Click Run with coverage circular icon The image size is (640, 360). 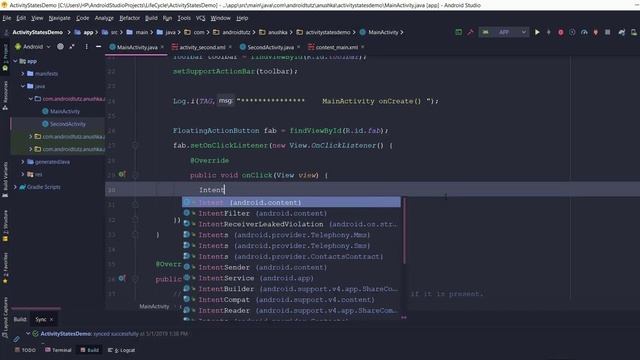tap(572, 32)
